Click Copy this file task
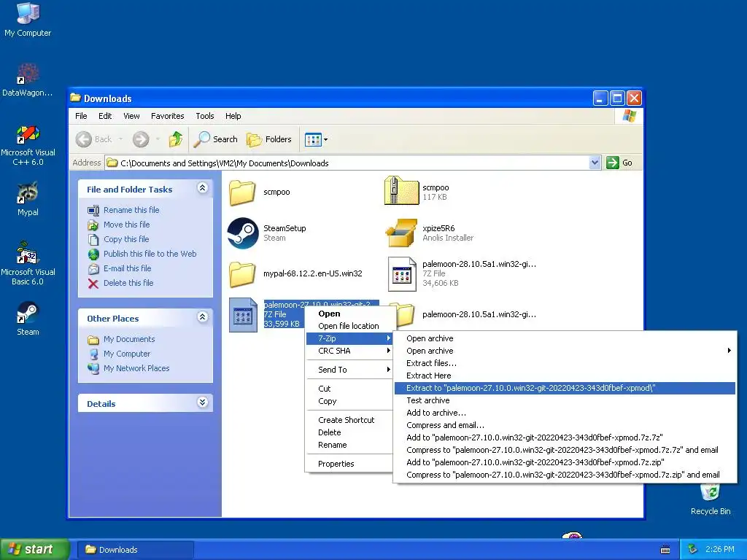This screenshot has height=560, width=747. tap(126, 239)
